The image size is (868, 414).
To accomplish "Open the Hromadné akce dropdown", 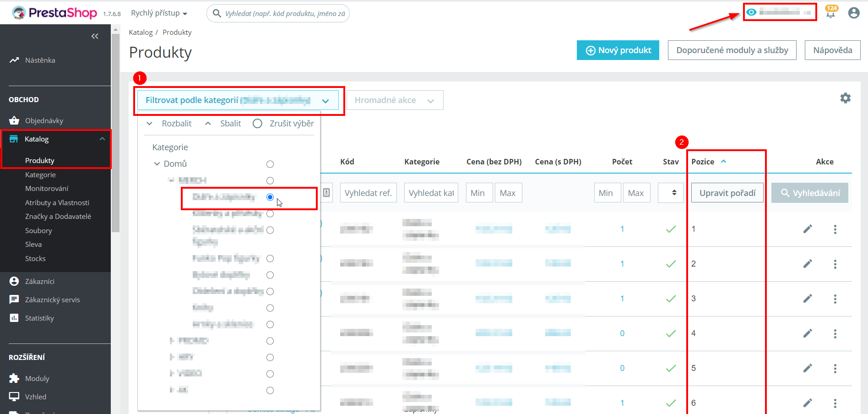I will [395, 100].
